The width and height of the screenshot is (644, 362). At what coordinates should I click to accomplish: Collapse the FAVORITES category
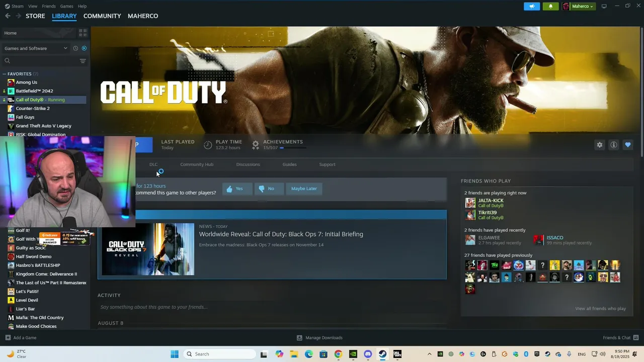[x=5, y=74]
